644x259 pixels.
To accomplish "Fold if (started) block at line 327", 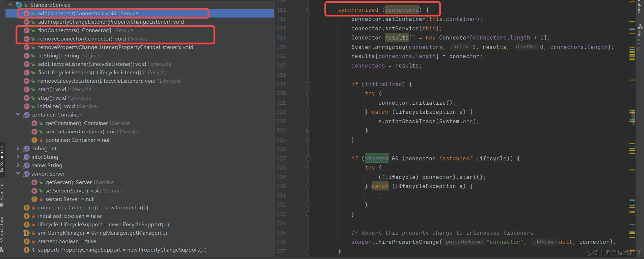I will pos(308,158).
